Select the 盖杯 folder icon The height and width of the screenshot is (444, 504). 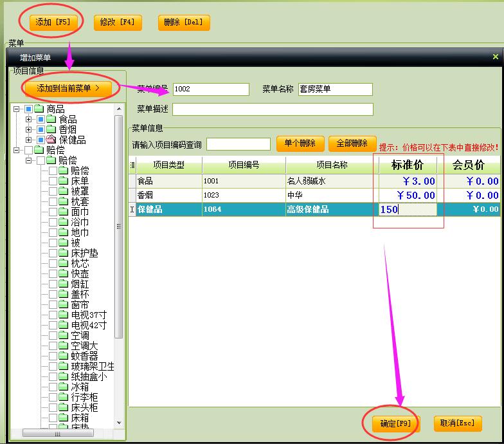pyautogui.click(x=63, y=294)
